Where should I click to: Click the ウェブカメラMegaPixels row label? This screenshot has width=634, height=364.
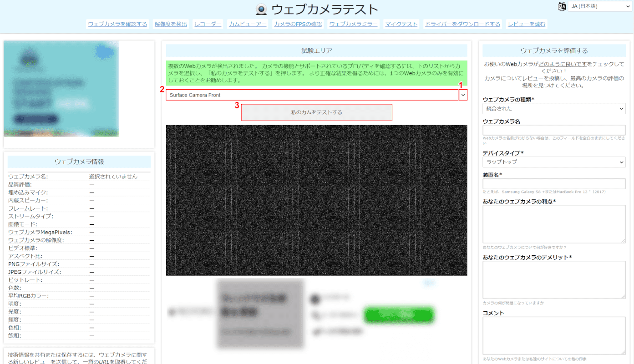click(40, 232)
